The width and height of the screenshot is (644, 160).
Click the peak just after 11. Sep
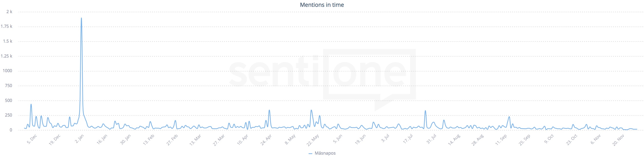click(509, 117)
